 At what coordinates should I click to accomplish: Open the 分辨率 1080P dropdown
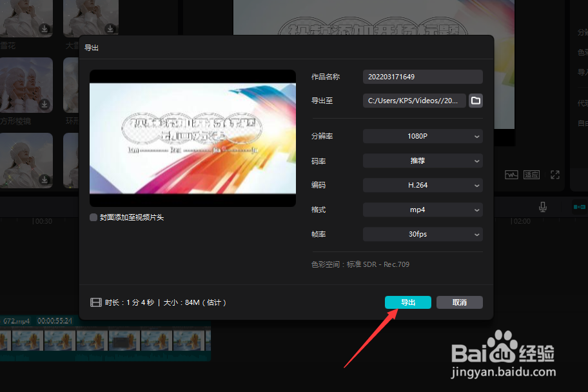pyautogui.click(x=423, y=136)
